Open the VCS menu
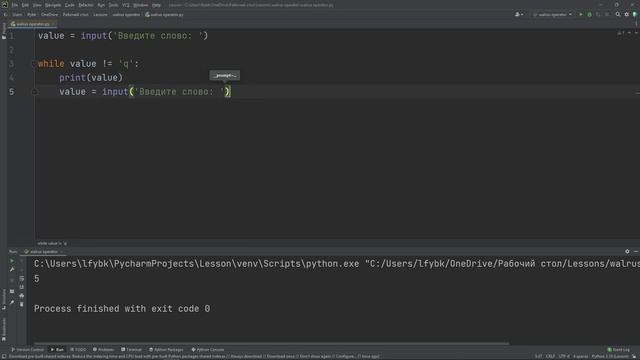Viewport: 640px width, 360px height. 126,5
